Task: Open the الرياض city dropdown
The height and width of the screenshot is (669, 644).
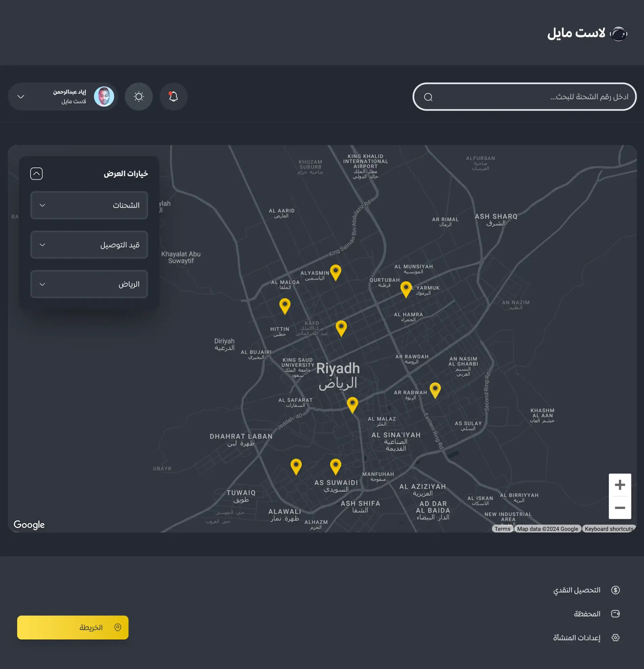Action: coord(89,284)
